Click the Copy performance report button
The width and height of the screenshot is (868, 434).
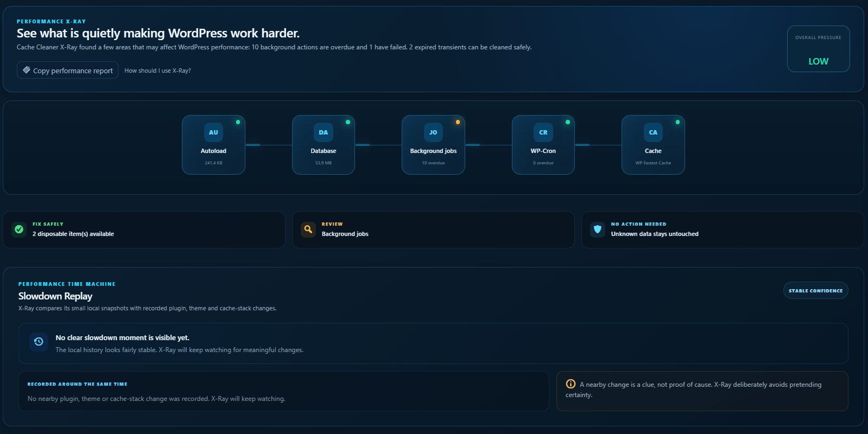pyautogui.click(x=67, y=70)
